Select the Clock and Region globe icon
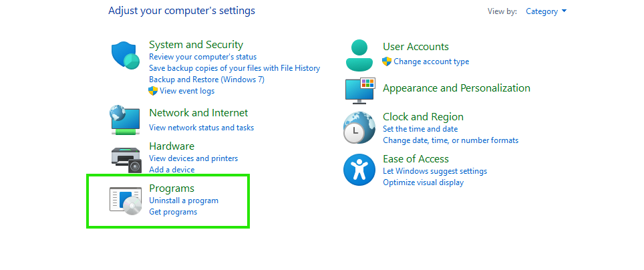The height and width of the screenshot is (270, 644). (359, 128)
